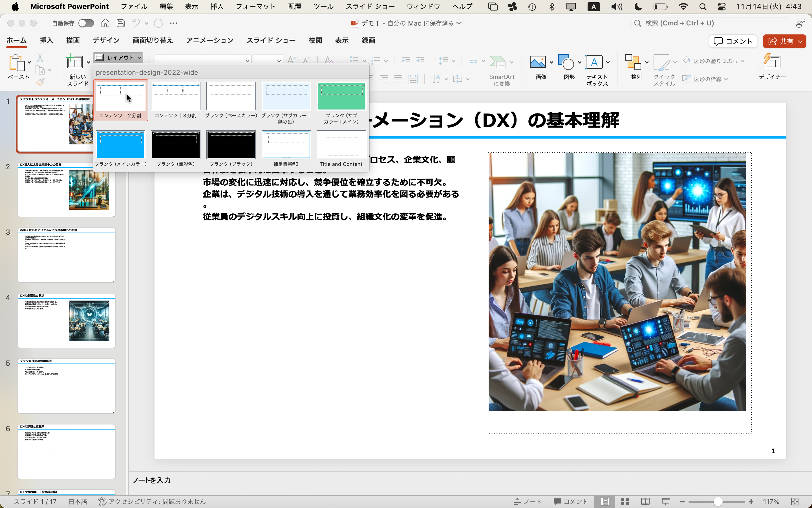Open Control Center in menu bar
The width and height of the screenshot is (812, 508).
[722, 6]
